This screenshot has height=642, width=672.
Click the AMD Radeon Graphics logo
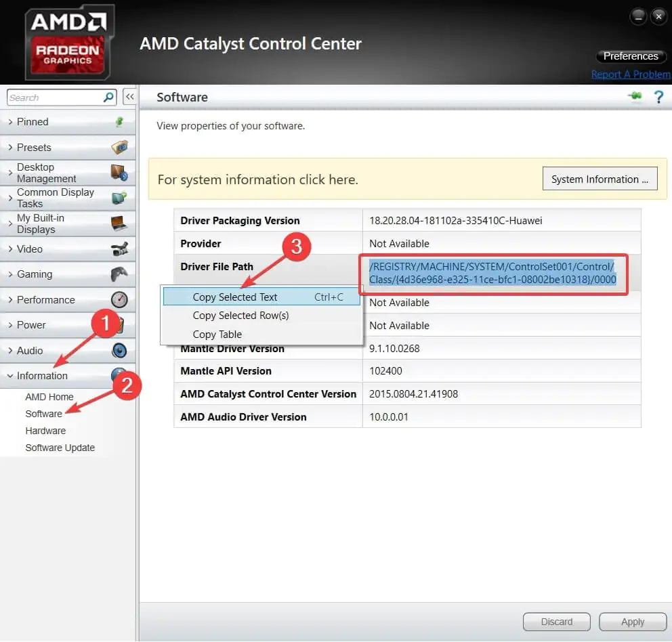[69, 43]
